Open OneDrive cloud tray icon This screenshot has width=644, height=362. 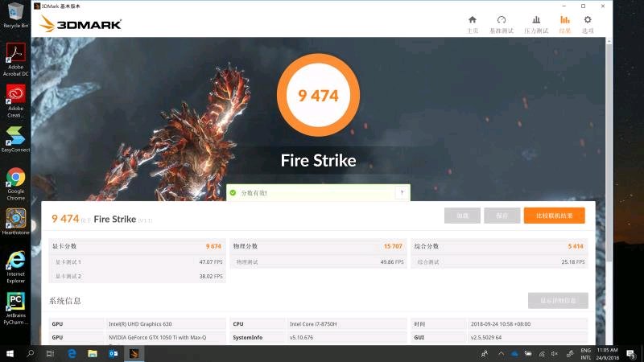tap(514, 353)
